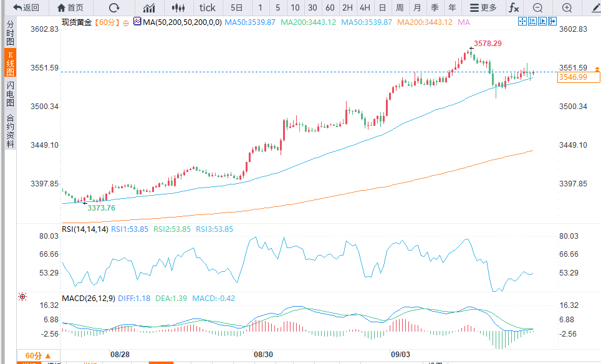Select the 60 minute timeframe

pyautogui.click(x=330, y=7)
